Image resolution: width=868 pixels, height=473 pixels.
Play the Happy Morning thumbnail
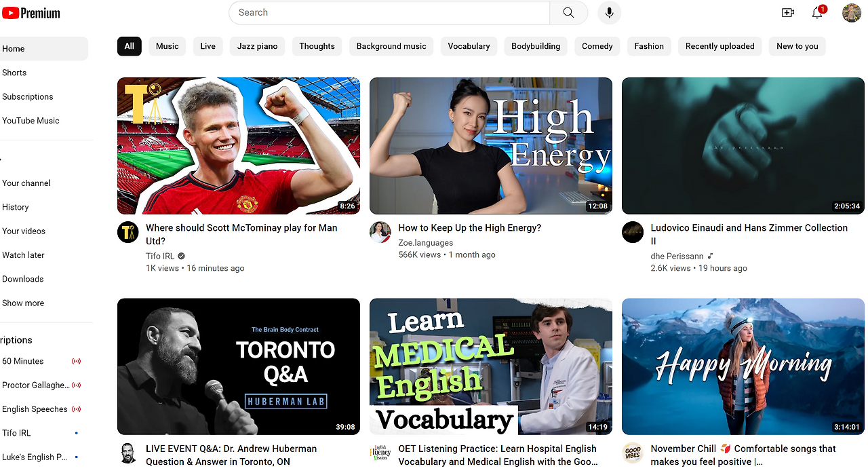tap(743, 366)
